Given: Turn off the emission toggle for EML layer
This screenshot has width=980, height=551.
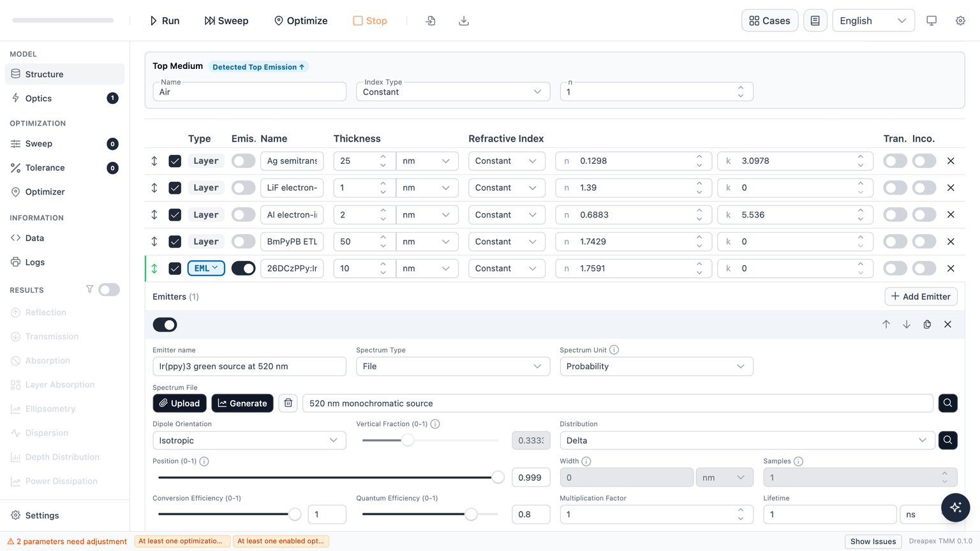Looking at the screenshot, I should click(x=243, y=268).
